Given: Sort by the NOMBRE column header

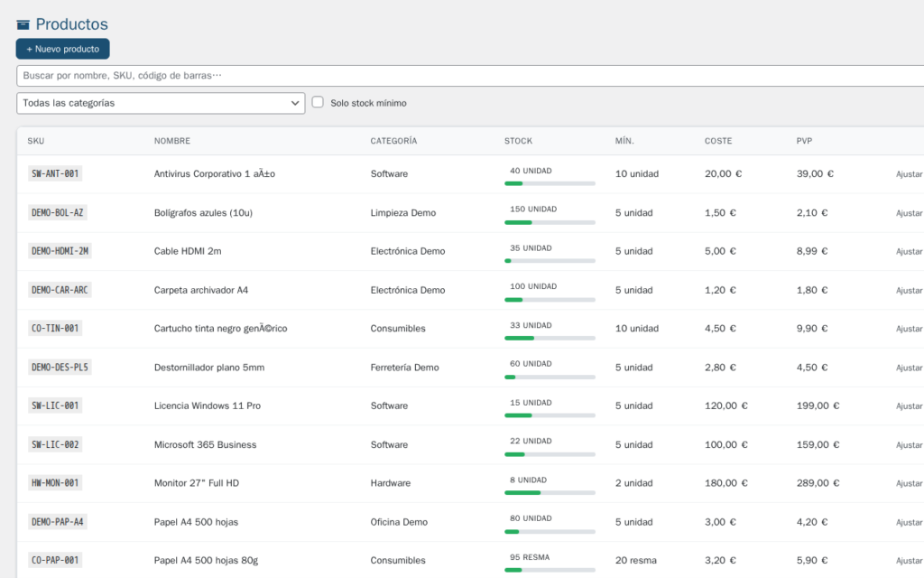Looking at the screenshot, I should (171, 141).
